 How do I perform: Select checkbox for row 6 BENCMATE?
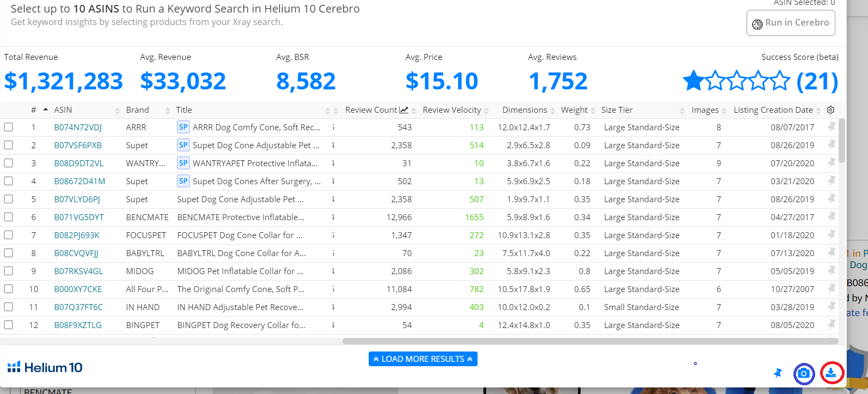(9, 217)
